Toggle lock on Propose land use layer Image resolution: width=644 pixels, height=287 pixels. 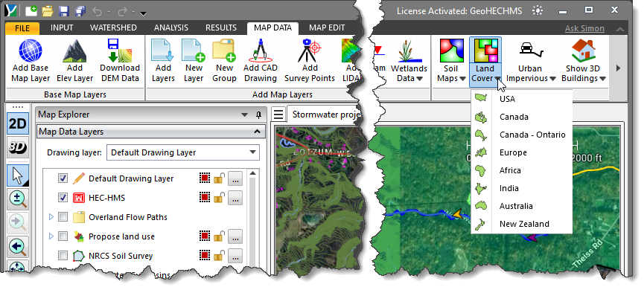click(x=220, y=236)
